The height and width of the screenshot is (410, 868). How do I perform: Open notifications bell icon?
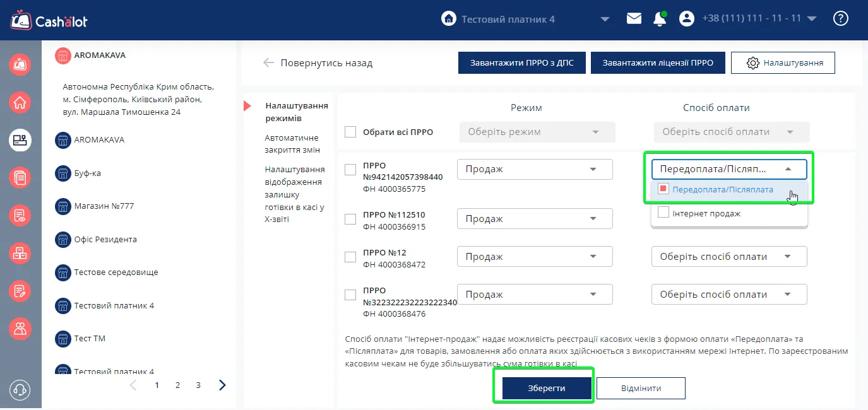coord(660,19)
